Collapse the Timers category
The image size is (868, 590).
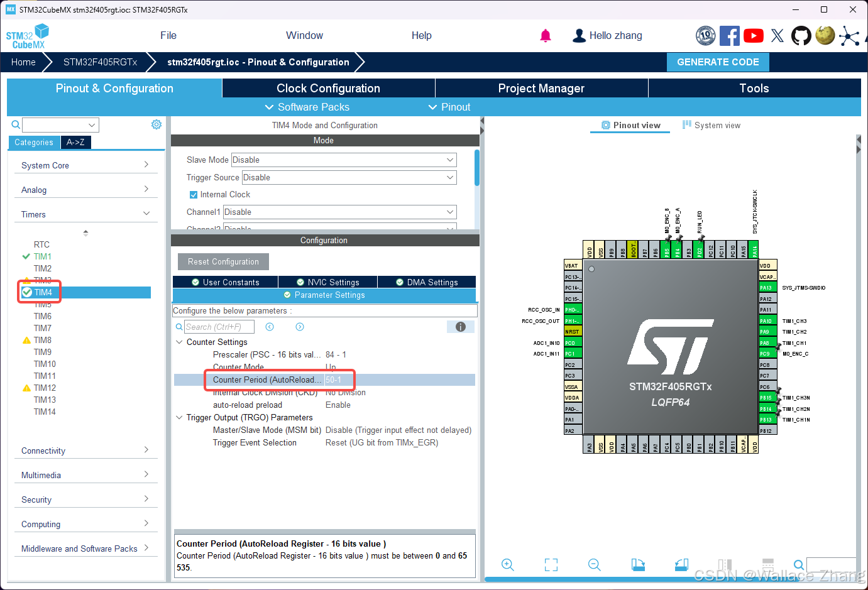pyautogui.click(x=85, y=214)
